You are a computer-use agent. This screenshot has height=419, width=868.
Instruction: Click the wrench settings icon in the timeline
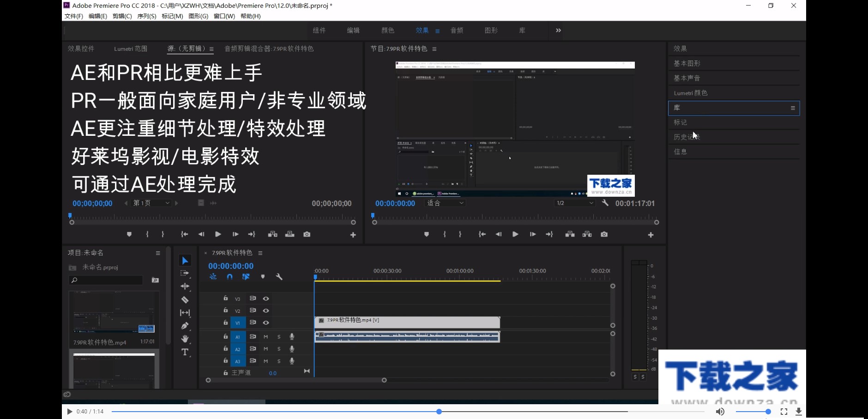[279, 277]
